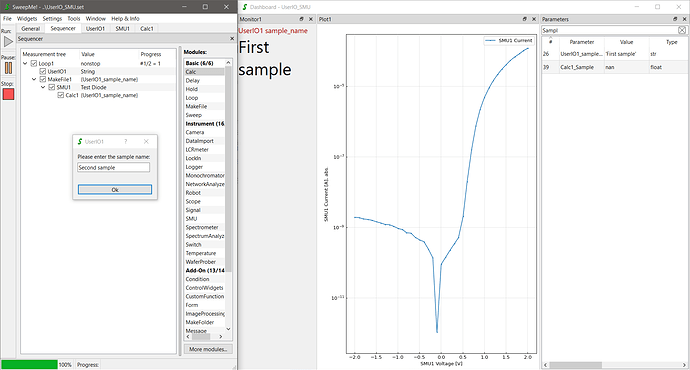
Task: Close the Sequencer panel with its X icon
Action: pos(232,39)
